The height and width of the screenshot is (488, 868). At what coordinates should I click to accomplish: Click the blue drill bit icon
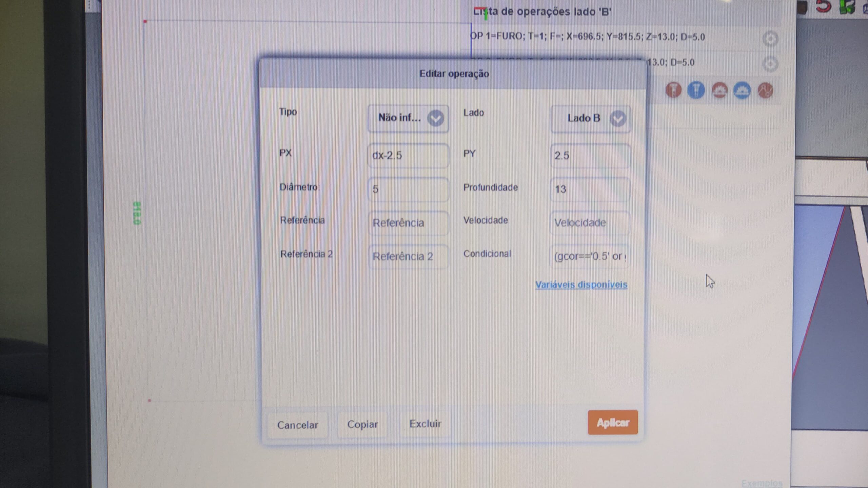point(696,90)
